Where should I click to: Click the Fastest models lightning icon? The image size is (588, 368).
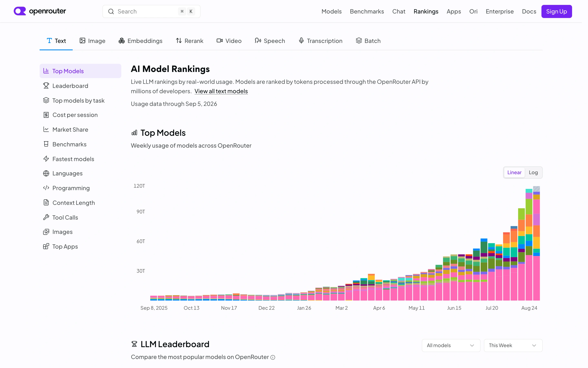click(46, 159)
